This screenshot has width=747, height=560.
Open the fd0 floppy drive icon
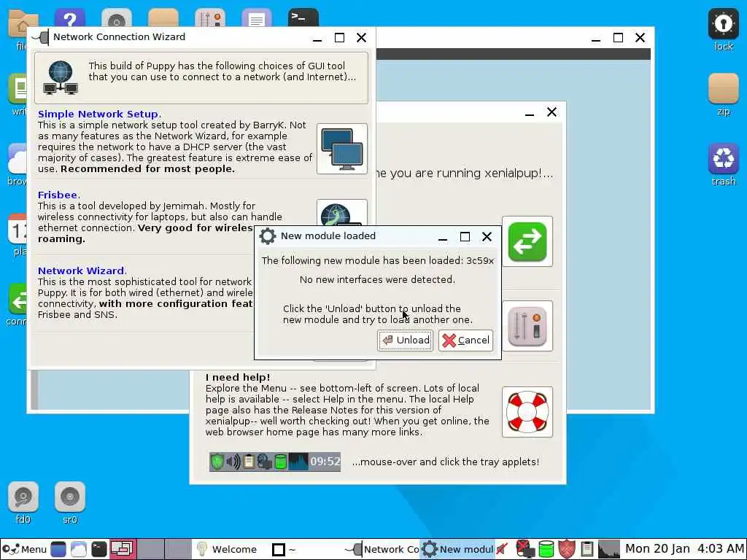pyautogui.click(x=23, y=497)
